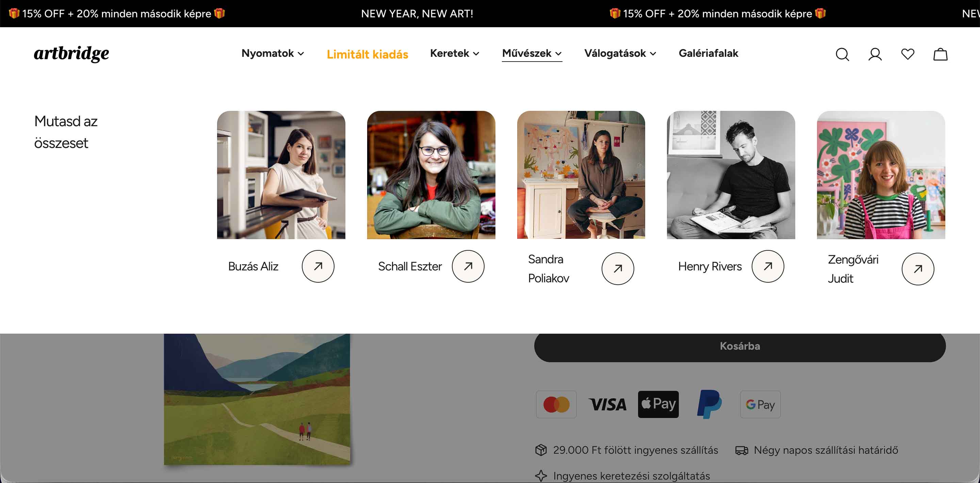Click arrow button beside Sandra Poliakov
The width and height of the screenshot is (980, 483).
tap(618, 268)
